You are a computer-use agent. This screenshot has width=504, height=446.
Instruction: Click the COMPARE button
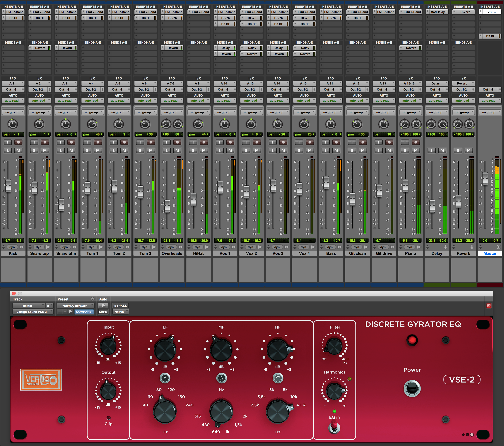[x=84, y=312]
